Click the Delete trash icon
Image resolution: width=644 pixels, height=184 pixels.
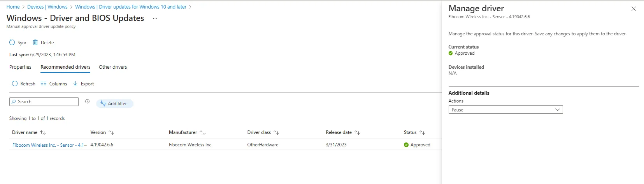click(x=35, y=43)
